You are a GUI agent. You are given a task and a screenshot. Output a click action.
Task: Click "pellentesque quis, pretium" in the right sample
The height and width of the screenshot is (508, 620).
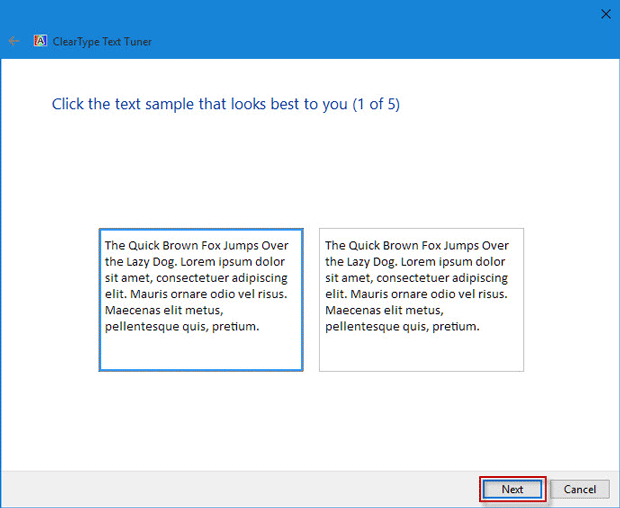coord(402,326)
